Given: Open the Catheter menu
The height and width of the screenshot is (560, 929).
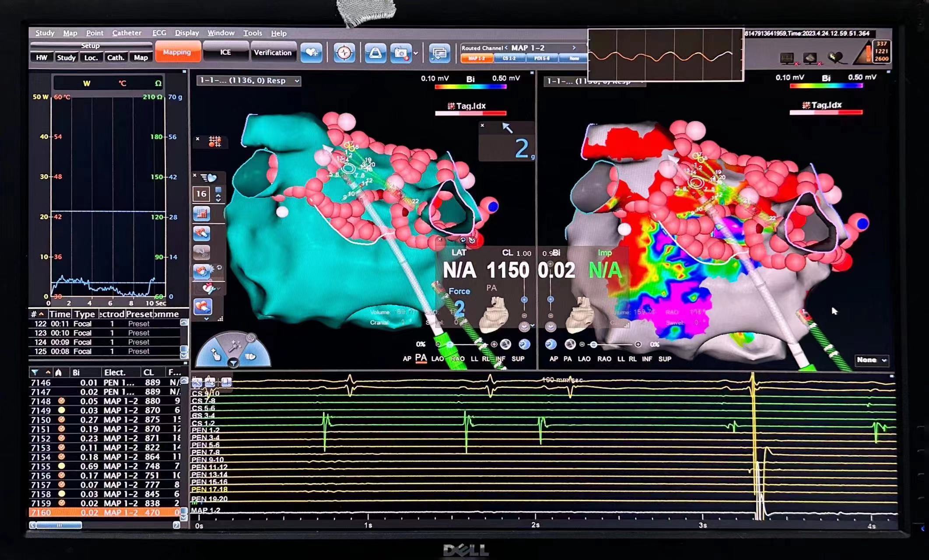Looking at the screenshot, I should (126, 33).
